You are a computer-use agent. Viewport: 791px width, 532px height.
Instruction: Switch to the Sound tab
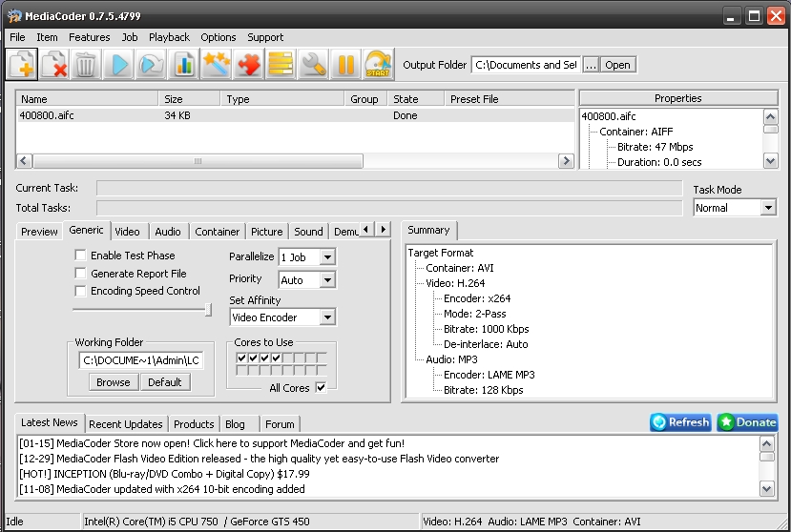click(x=308, y=232)
